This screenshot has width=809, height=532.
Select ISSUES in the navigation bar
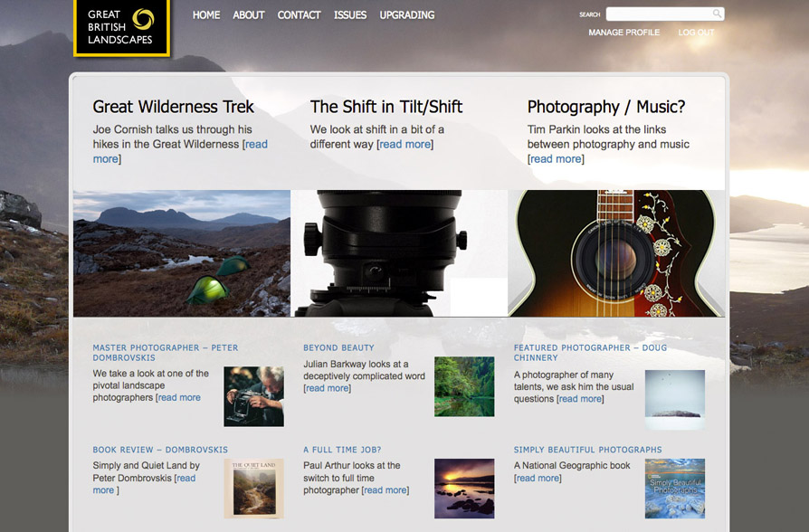click(x=350, y=15)
